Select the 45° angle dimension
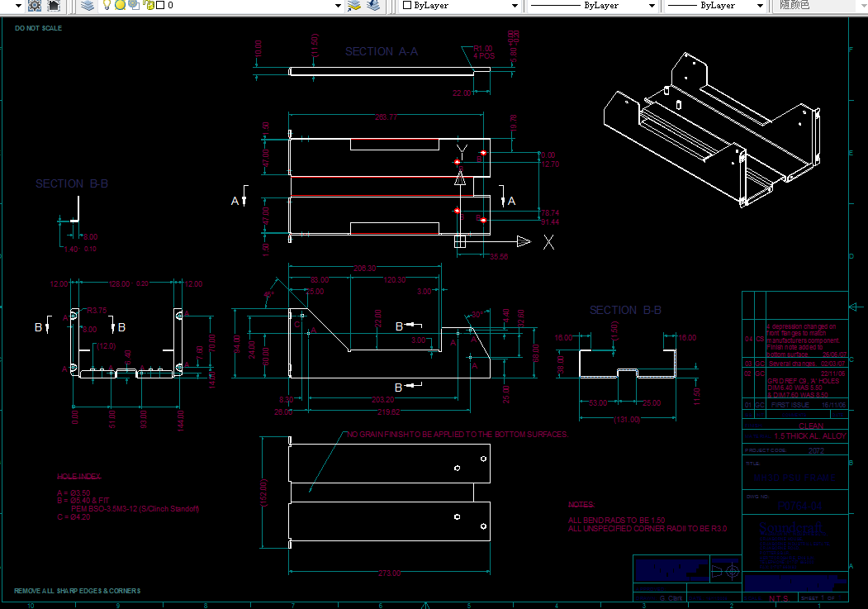868x609 pixels. (x=268, y=295)
